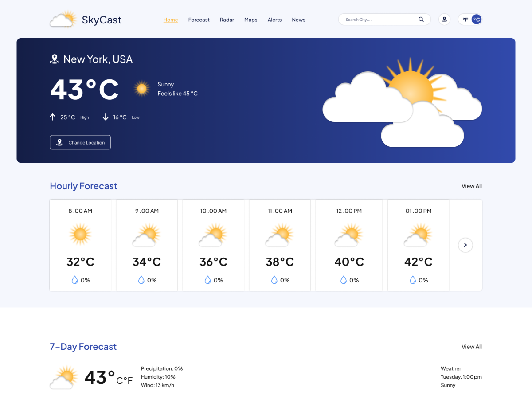
Task: Click 'Wind: 13 km/h' text
Action: click(x=157, y=385)
